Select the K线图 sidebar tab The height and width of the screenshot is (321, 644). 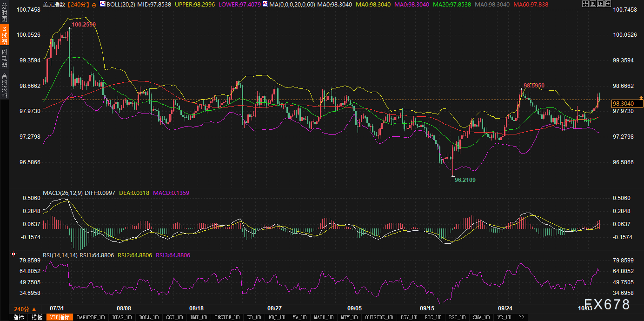[5, 35]
